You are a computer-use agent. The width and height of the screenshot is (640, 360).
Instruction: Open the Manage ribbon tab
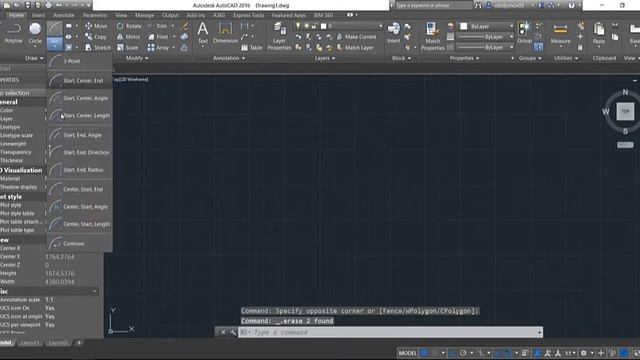click(x=144, y=15)
